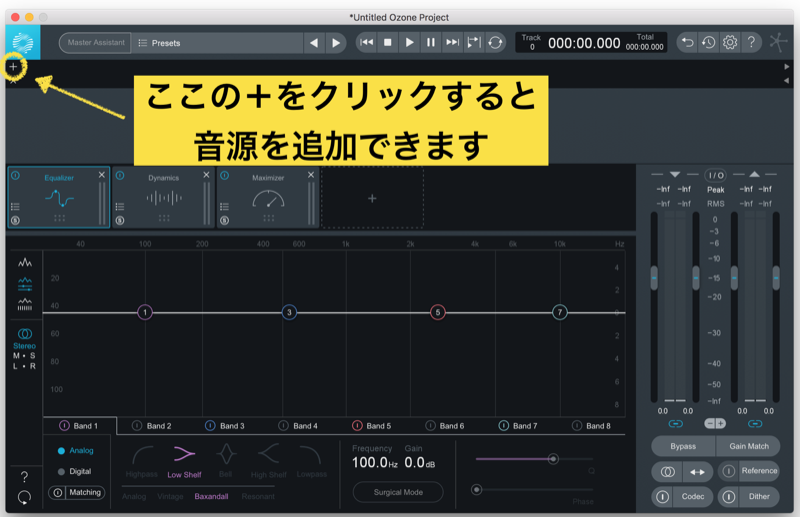
Task: Jump to previous track in transport
Action: 366,42
